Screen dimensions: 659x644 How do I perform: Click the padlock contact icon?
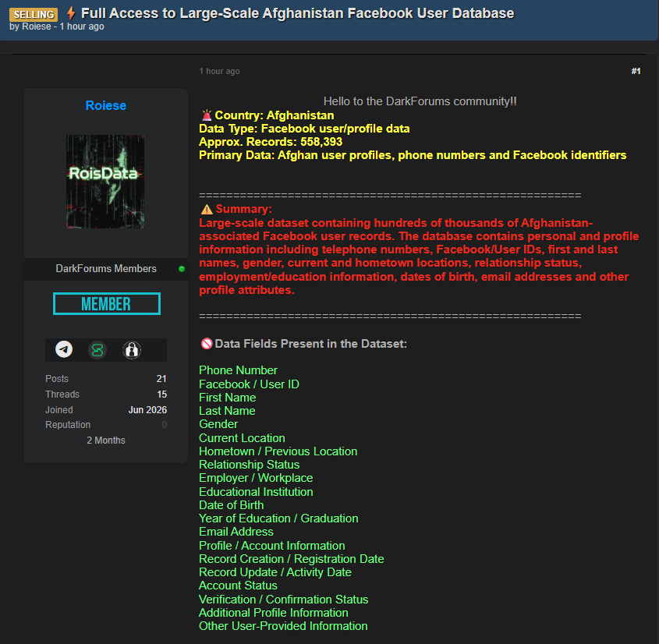(x=132, y=350)
